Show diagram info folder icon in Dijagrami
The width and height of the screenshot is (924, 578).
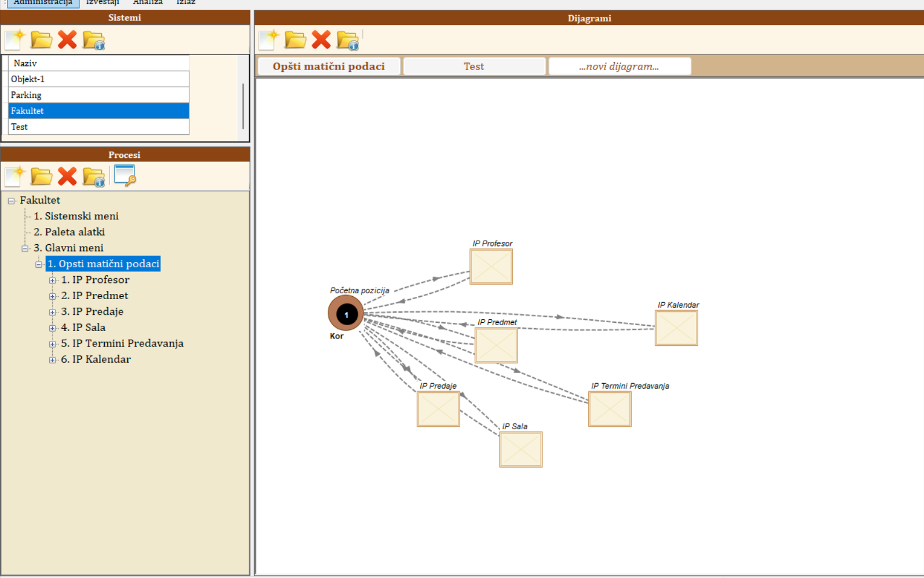click(x=348, y=41)
